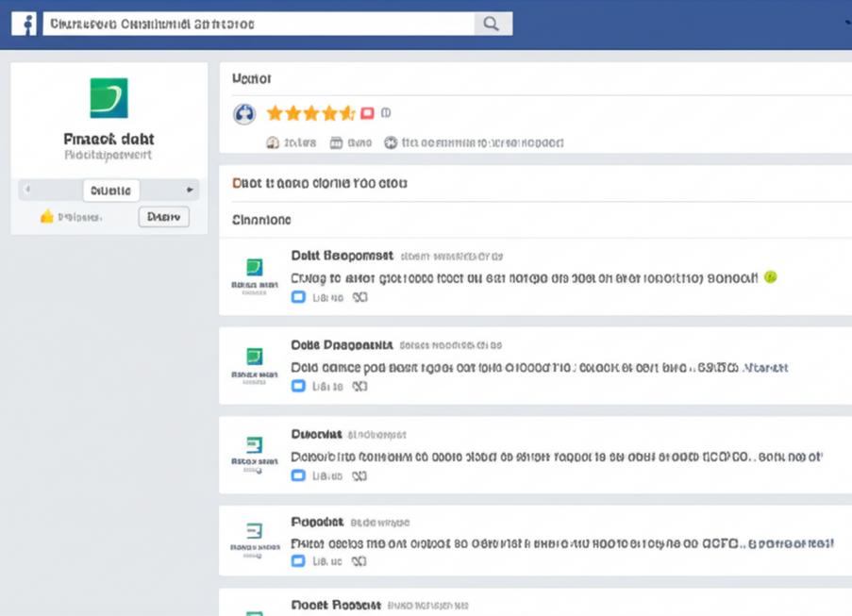Click the search magnifying glass icon
This screenshot has height=616, width=852.
pyautogui.click(x=492, y=23)
